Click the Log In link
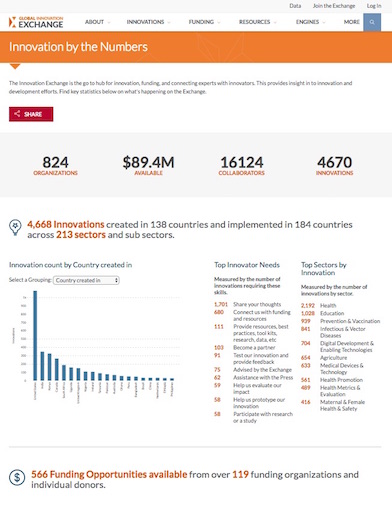The height and width of the screenshot is (509, 392). tap(374, 6)
